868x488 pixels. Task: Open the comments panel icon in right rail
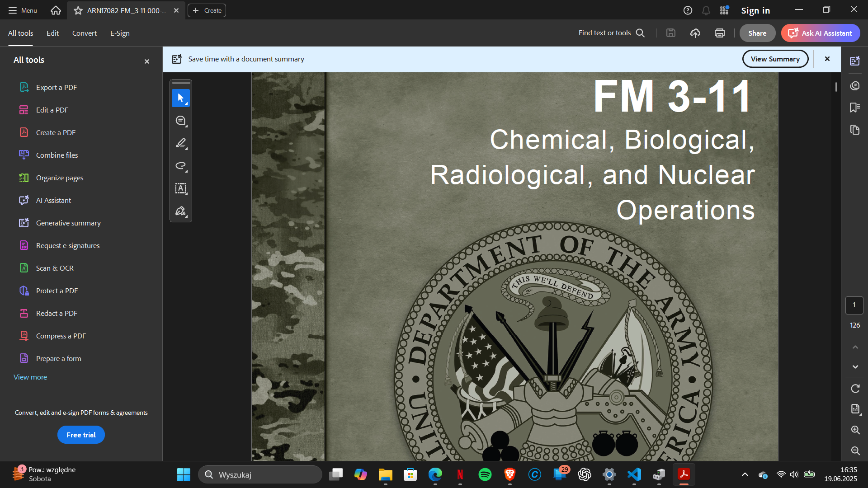click(x=854, y=86)
